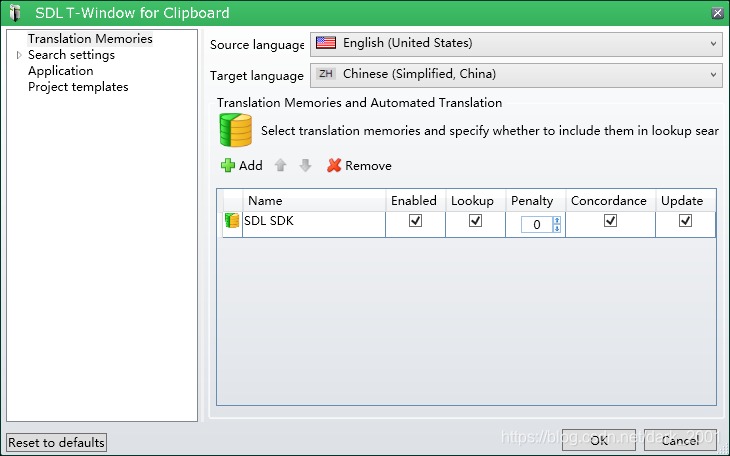This screenshot has height=456, width=730.
Task: Click the Update column header
Action: pyautogui.click(x=685, y=201)
